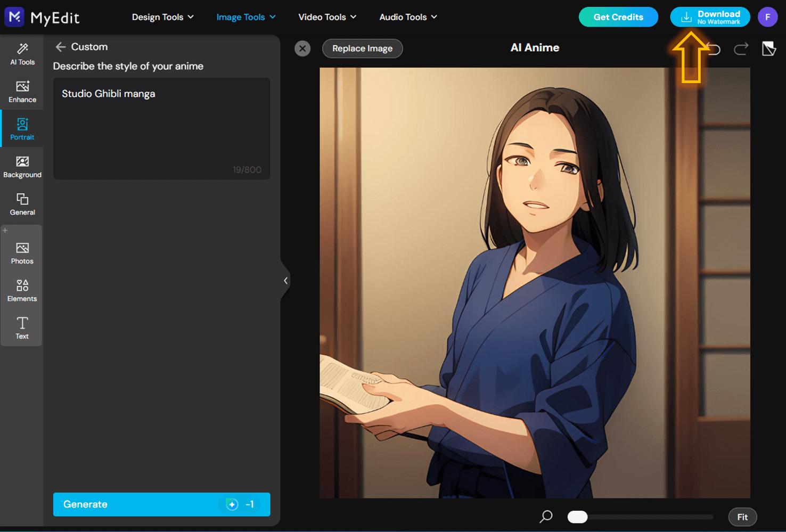The image size is (786, 532).
Task: Open the Image Tools dropdown
Action: [245, 17]
